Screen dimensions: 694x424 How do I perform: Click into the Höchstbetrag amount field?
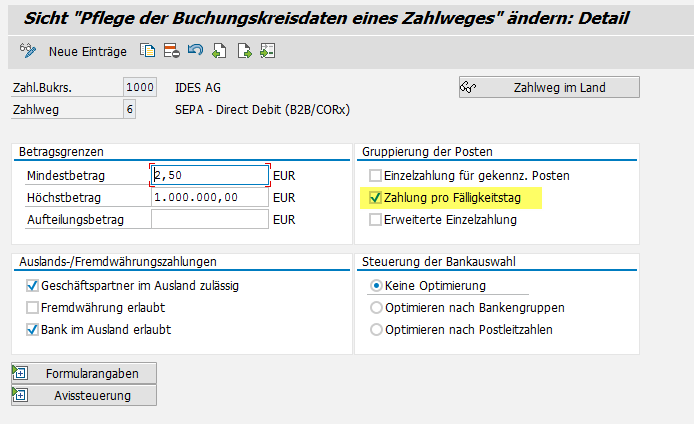coord(210,198)
